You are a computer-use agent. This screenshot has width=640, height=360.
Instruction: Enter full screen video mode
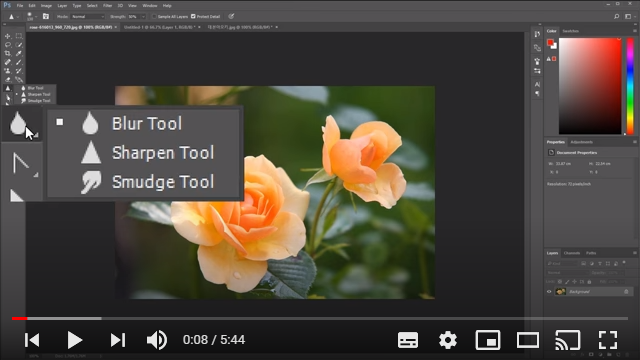pyautogui.click(x=608, y=340)
